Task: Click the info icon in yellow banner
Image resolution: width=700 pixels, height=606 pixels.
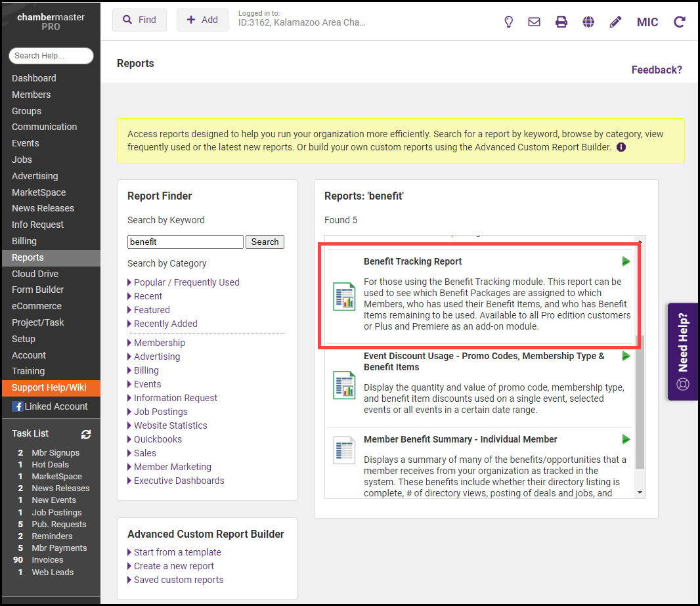Action: pyautogui.click(x=621, y=147)
